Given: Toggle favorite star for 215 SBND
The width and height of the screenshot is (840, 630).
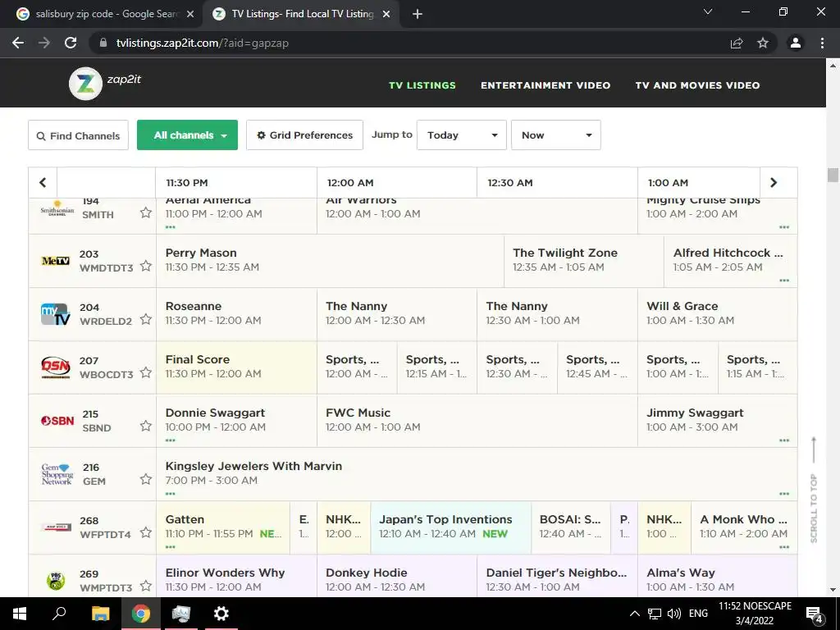Looking at the screenshot, I should coord(146,426).
